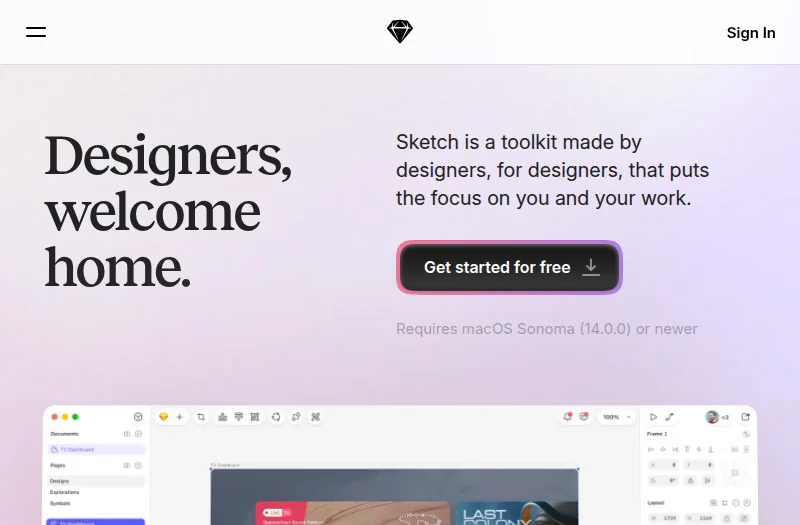This screenshot has height=525, width=800.
Task: Click the 'Designers, welcome home.' headline
Action: point(168,211)
